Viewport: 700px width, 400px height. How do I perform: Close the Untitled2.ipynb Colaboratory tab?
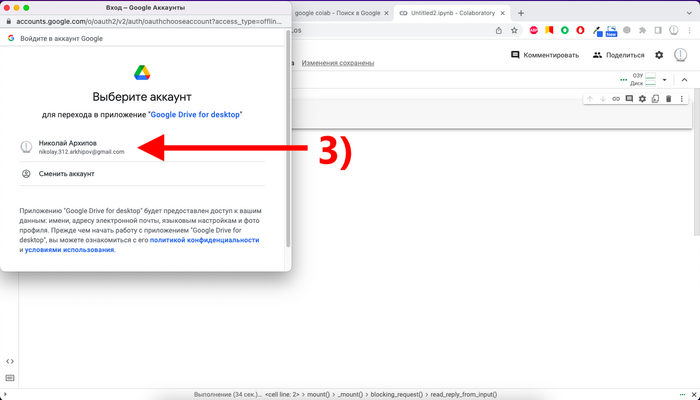click(x=503, y=13)
